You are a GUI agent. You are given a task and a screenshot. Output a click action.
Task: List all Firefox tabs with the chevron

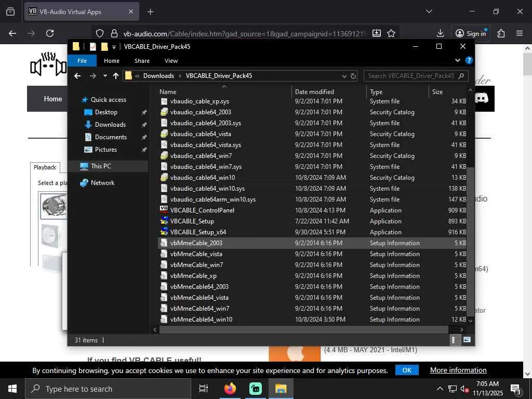429,11
